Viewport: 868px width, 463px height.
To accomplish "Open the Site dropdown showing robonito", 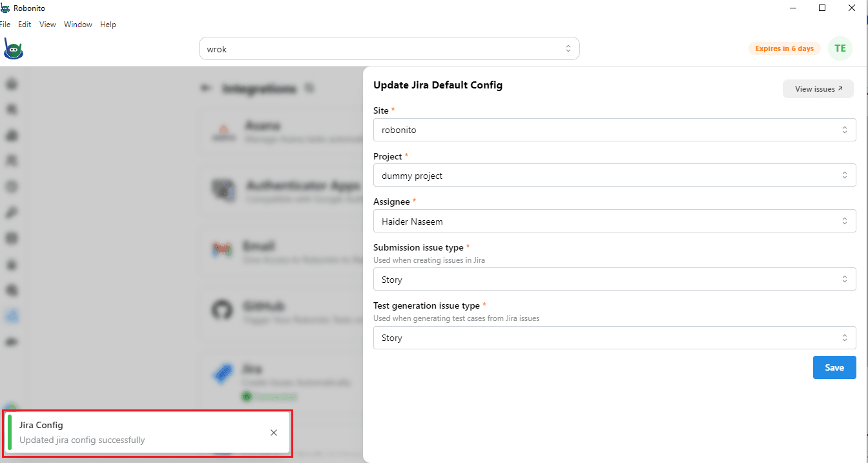I will click(615, 130).
